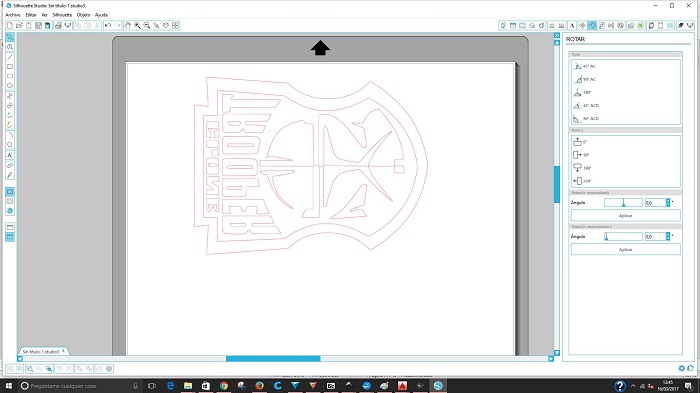This screenshot has width=700, height=393.
Task: Open the Replicate panel icon
Action: 621,25
